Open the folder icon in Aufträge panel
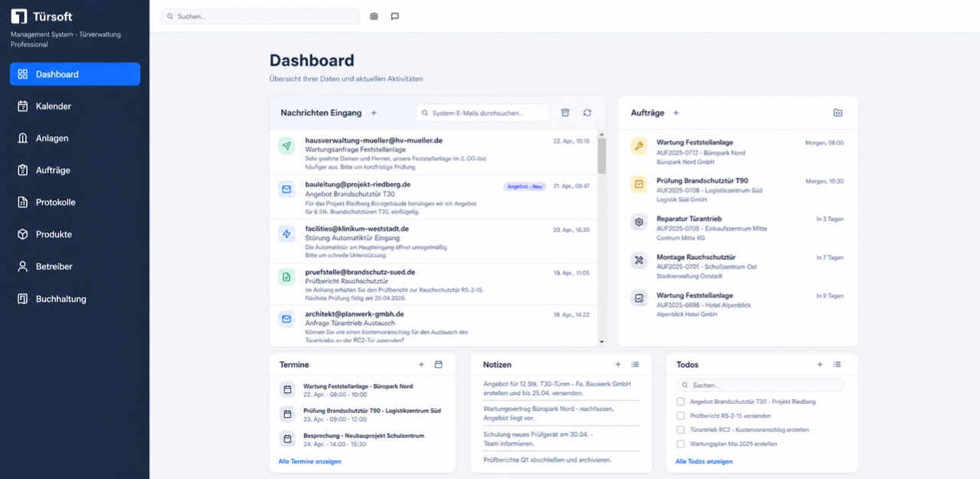The image size is (980, 479). click(838, 113)
